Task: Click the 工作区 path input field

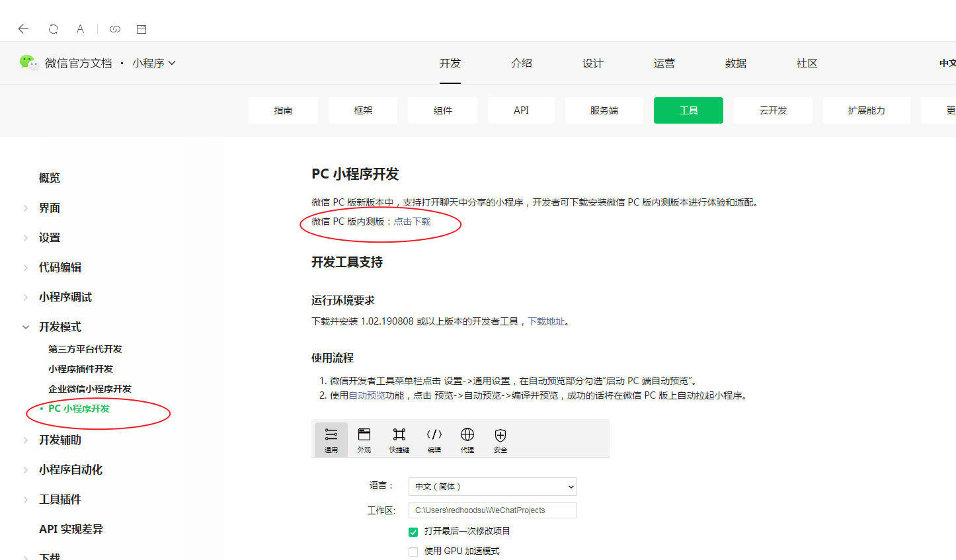Action: point(493,510)
